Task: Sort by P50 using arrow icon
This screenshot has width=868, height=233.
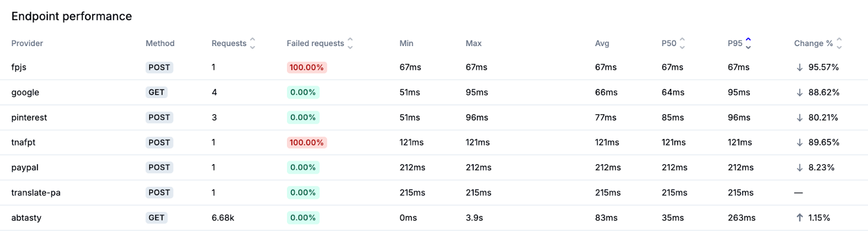Action: click(682, 43)
